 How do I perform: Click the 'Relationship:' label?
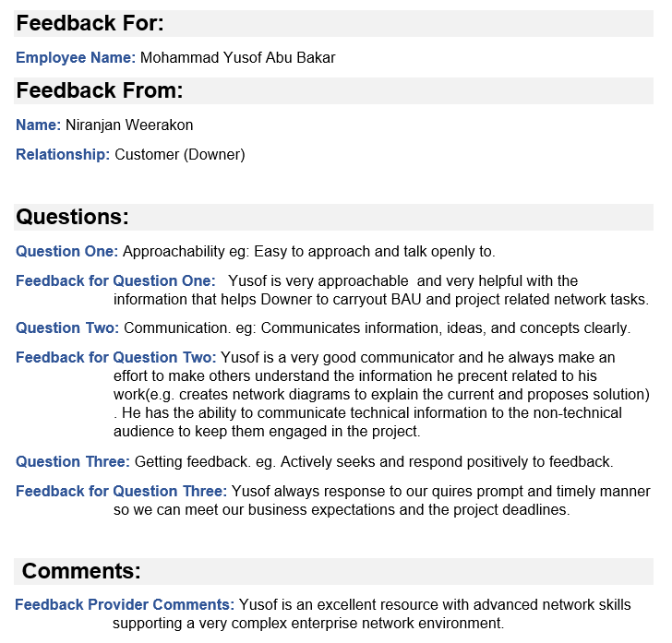pyautogui.click(x=63, y=155)
